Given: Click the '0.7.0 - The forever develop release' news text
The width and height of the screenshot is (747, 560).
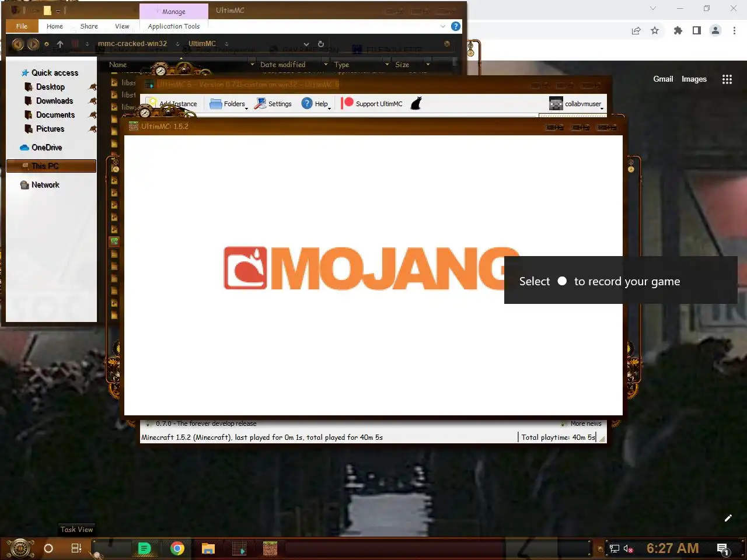Looking at the screenshot, I should [x=206, y=423].
